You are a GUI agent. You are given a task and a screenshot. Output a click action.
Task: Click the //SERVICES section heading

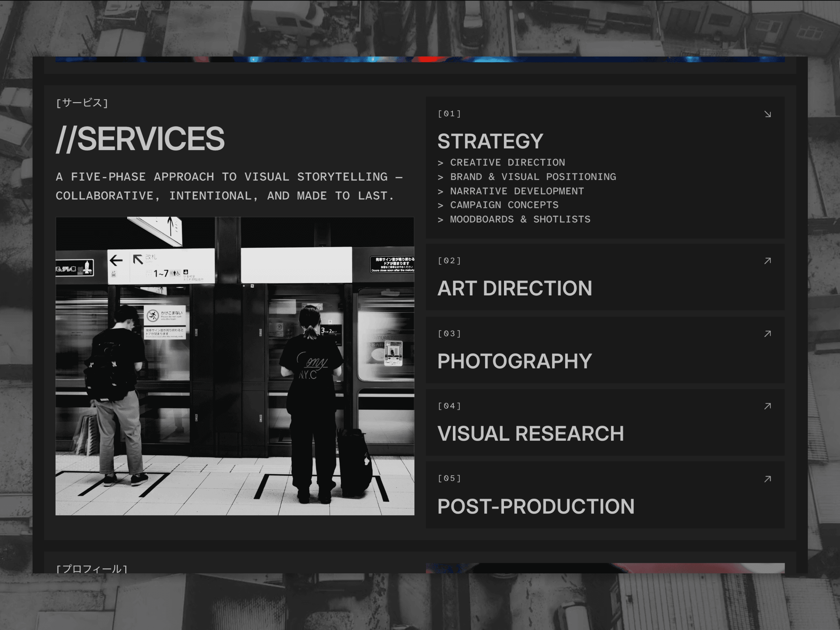click(140, 139)
